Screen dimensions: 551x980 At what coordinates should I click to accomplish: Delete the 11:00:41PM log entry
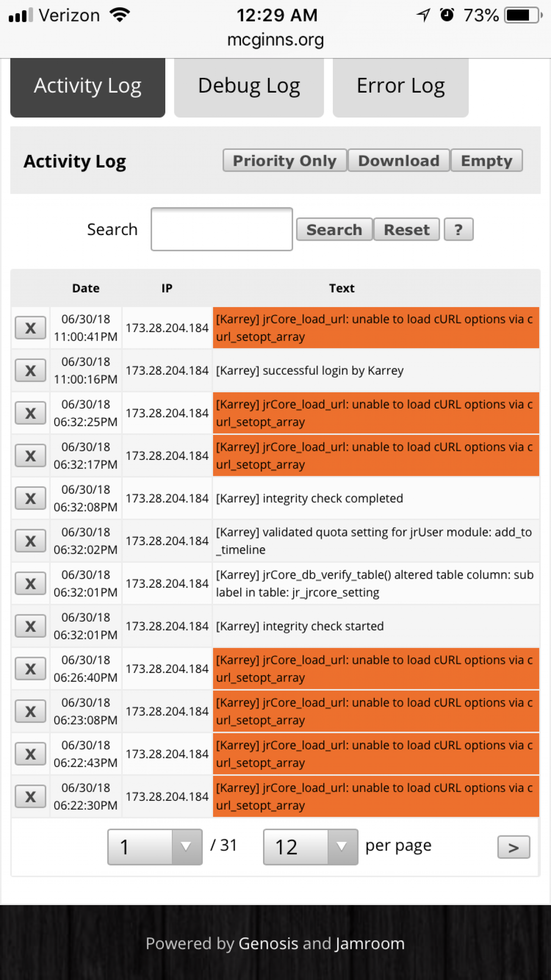coord(30,328)
